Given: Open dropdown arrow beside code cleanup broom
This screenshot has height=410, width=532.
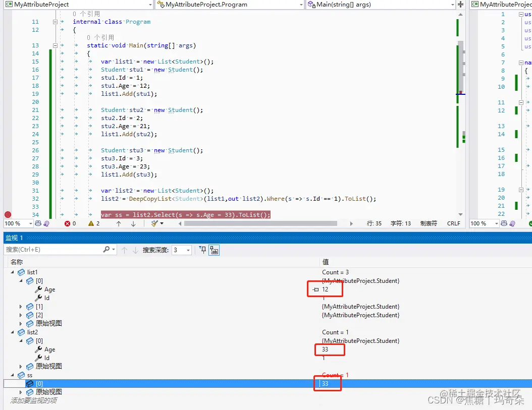Looking at the screenshot, I should click(x=162, y=223).
